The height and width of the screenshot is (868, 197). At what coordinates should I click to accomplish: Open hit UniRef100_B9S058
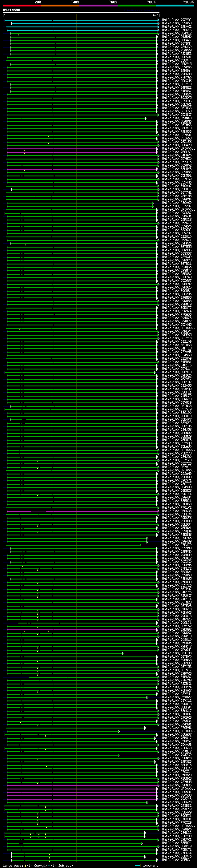(177, 23)
